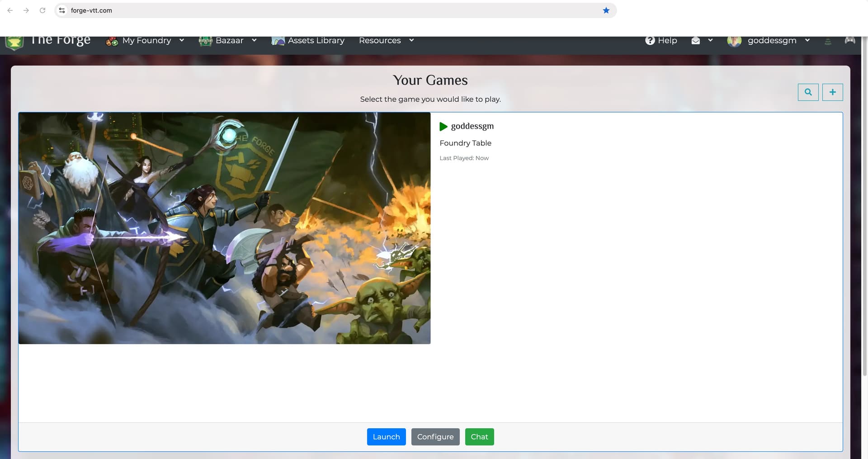Open the Assets Library menu item

(308, 41)
